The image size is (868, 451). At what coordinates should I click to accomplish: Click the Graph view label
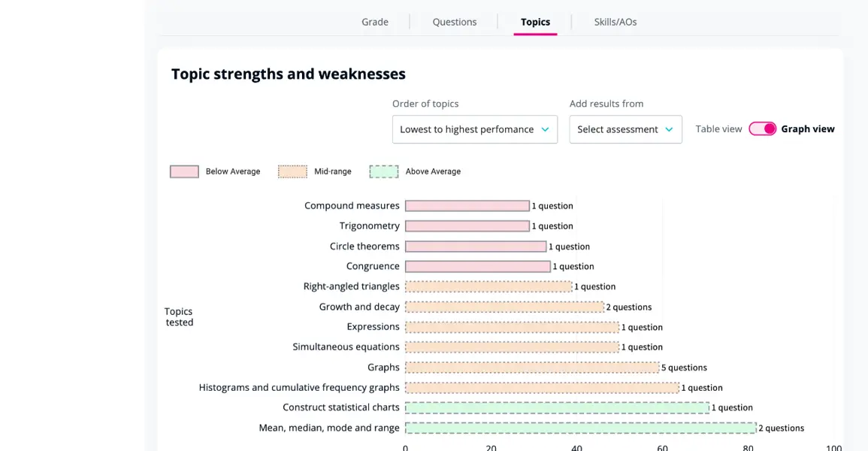[x=808, y=129]
